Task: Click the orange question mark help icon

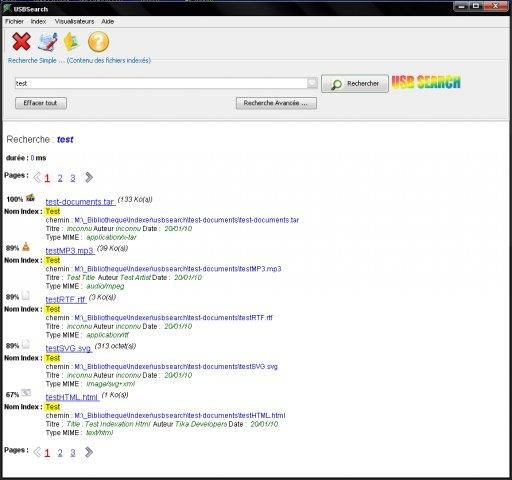Action: (x=98, y=42)
